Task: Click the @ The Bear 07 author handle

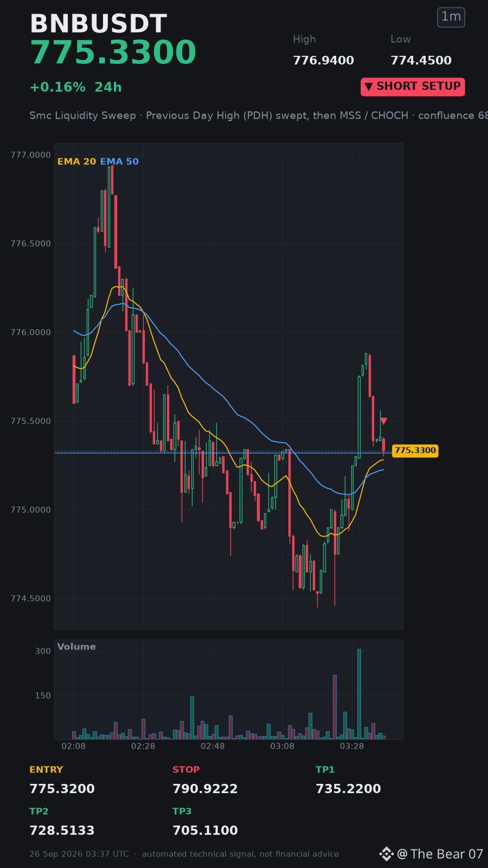Action: click(x=440, y=854)
